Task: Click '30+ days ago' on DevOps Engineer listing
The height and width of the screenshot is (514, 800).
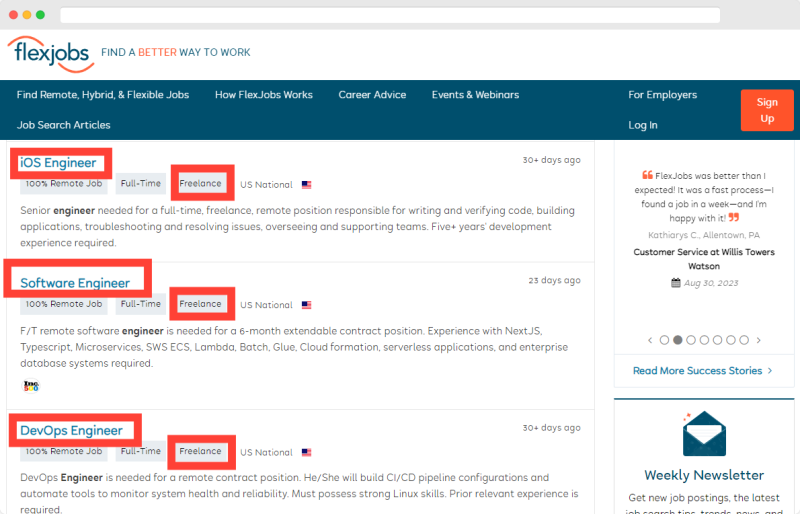Action: [x=552, y=428]
